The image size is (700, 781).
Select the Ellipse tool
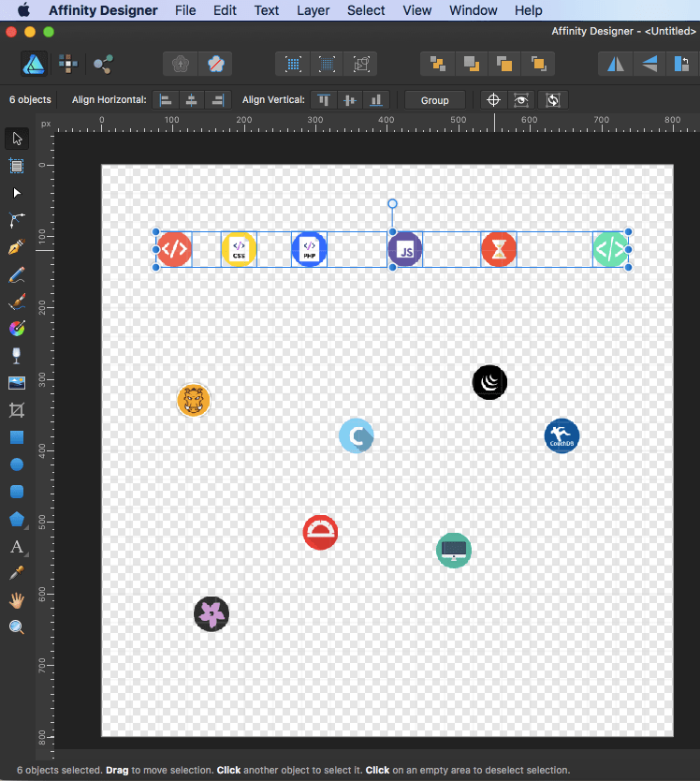pyautogui.click(x=17, y=464)
